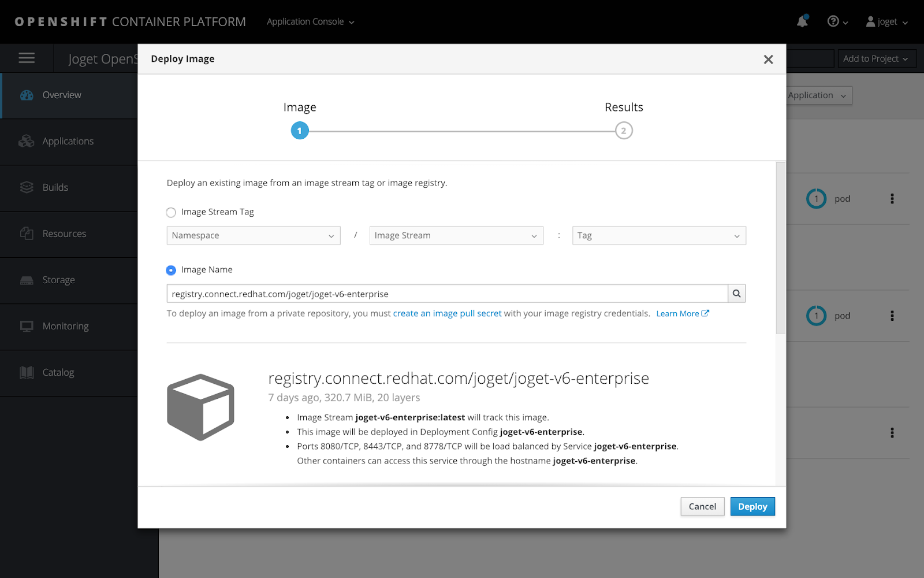Expand the Namespace dropdown

[x=254, y=235]
